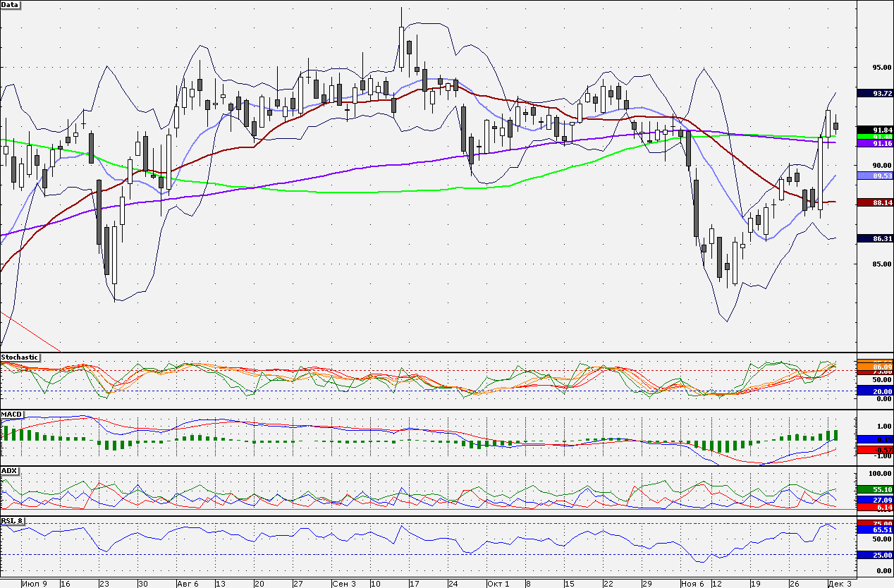Click the light-blue 89.53 price tag

[x=874, y=176]
